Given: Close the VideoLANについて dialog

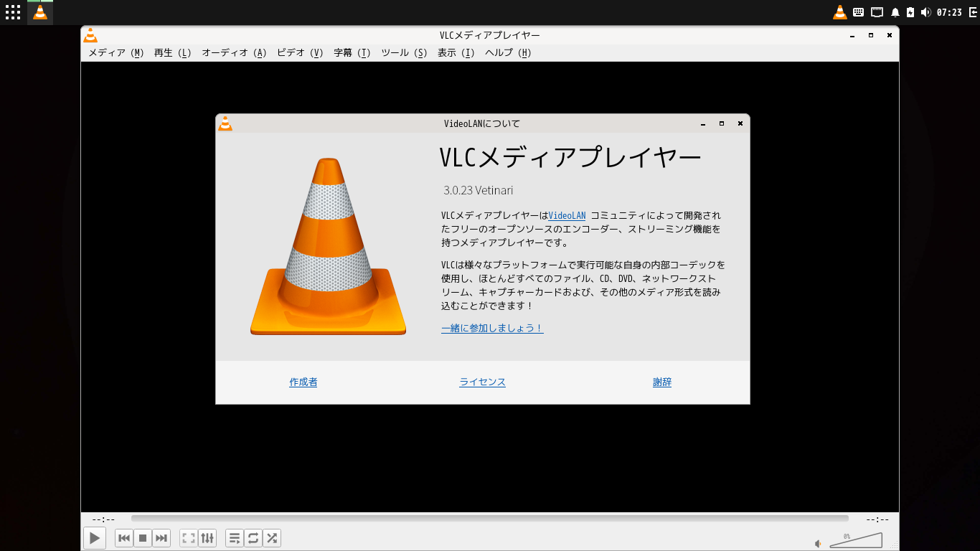Looking at the screenshot, I should click(x=740, y=123).
